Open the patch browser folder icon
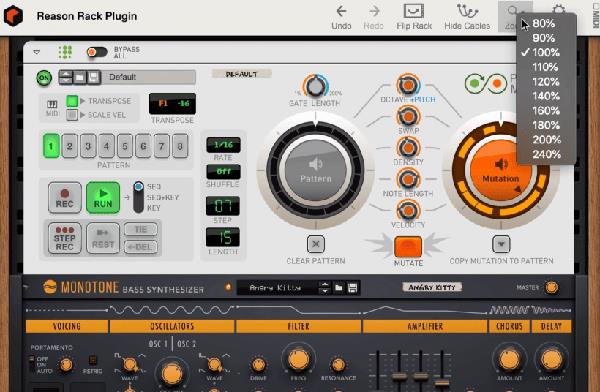This screenshot has height=392, width=600. (79, 77)
